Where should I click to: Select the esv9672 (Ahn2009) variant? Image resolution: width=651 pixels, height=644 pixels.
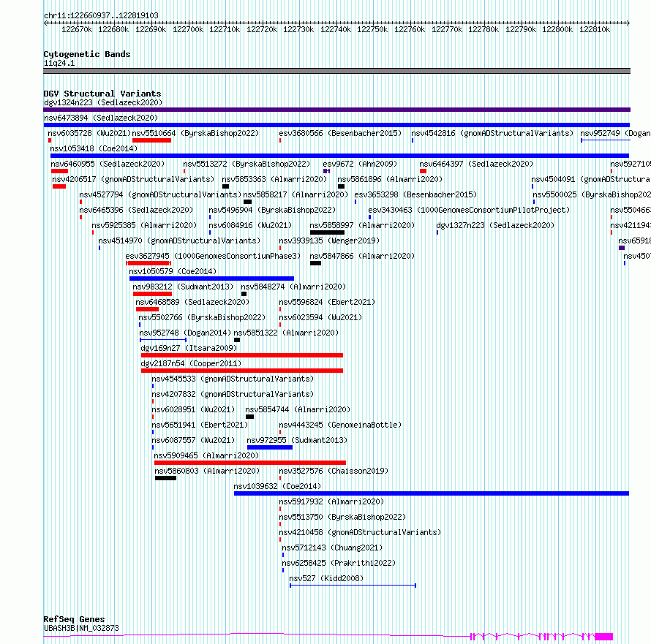click(x=360, y=164)
